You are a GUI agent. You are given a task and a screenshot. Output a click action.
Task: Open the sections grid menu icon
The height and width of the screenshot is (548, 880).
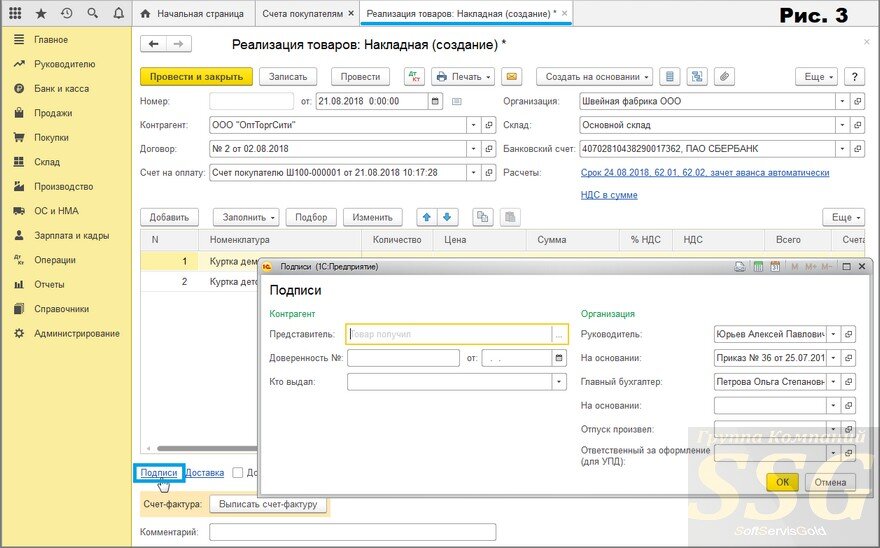click(x=15, y=13)
